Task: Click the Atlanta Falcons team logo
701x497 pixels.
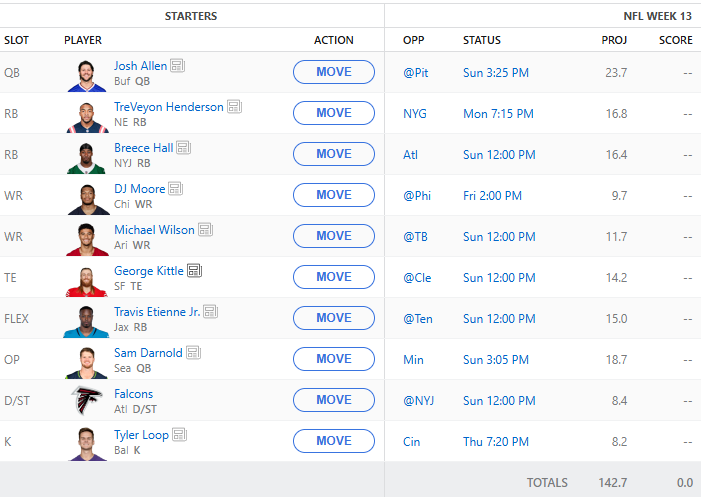Action: click(x=87, y=400)
